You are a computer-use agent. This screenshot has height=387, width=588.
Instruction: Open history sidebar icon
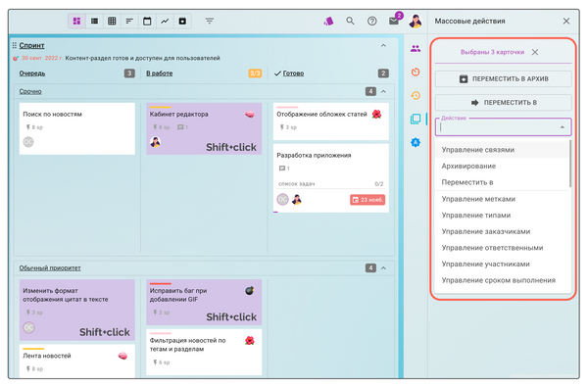[416, 96]
